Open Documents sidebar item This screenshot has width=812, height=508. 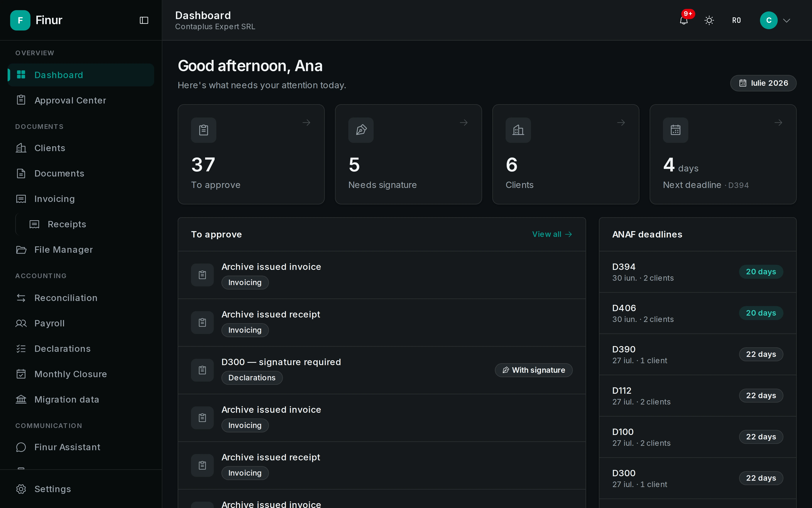81,173
